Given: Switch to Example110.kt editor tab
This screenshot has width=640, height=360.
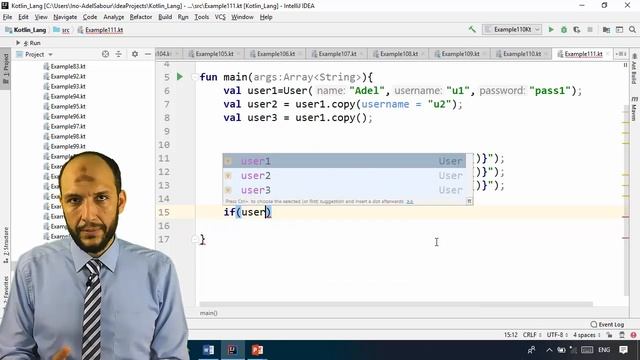Looking at the screenshot, I should point(522,54).
